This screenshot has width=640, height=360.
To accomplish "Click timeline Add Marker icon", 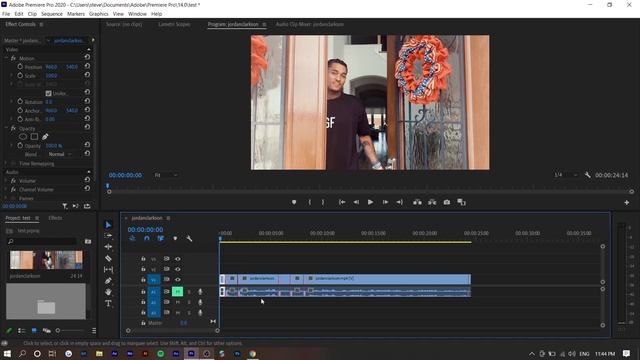I will coord(175,238).
